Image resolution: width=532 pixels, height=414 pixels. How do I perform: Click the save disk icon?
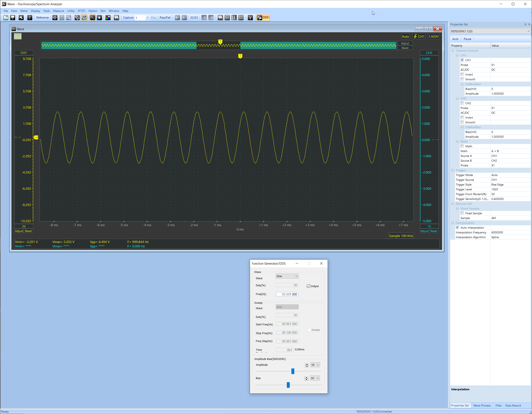coord(13,17)
